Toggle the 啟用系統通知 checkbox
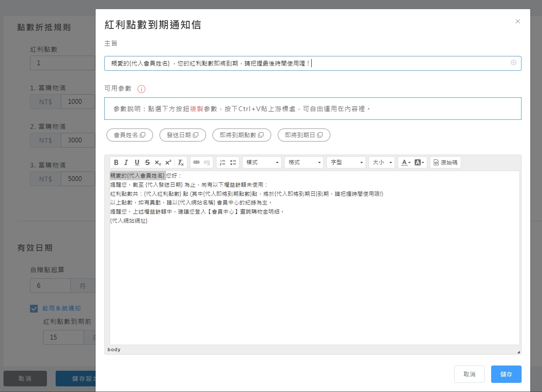Image resolution: width=542 pixels, height=392 pixels. coord(34,309)
